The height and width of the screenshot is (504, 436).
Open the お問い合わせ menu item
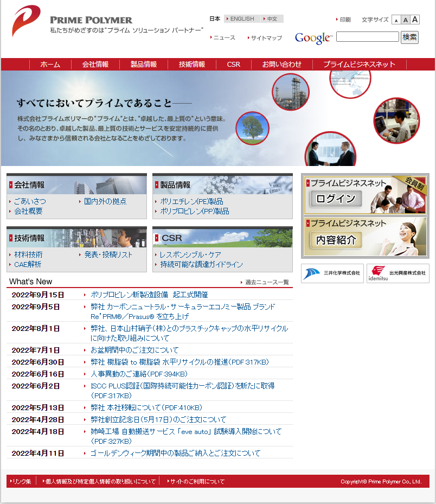pyautogui.click(x=282, y=64)
